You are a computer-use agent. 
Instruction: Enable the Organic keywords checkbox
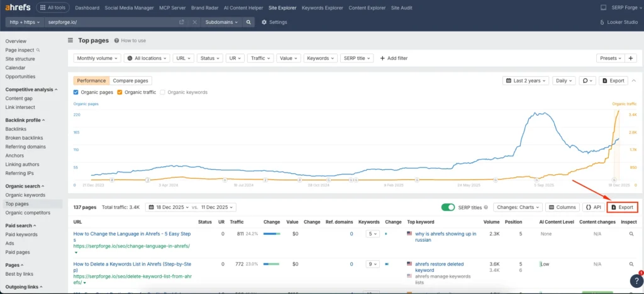(162, 93)
